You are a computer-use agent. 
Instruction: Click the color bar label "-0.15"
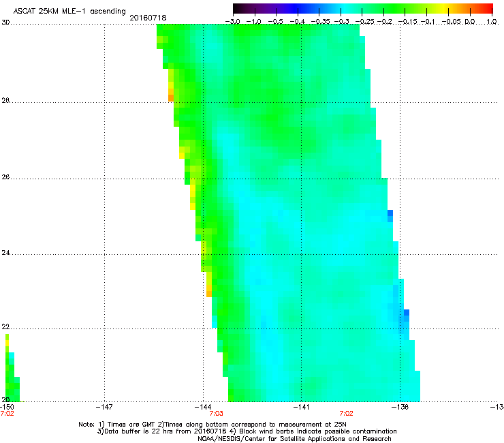coord(407,22)
